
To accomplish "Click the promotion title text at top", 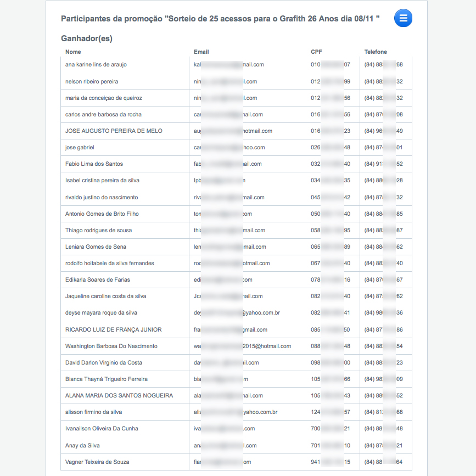I will [x=220, y=19].
